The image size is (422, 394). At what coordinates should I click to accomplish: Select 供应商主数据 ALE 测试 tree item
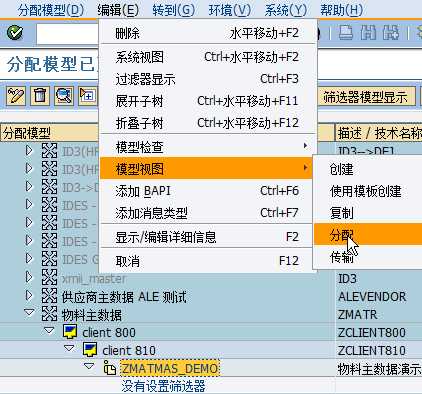coord(124,296)
